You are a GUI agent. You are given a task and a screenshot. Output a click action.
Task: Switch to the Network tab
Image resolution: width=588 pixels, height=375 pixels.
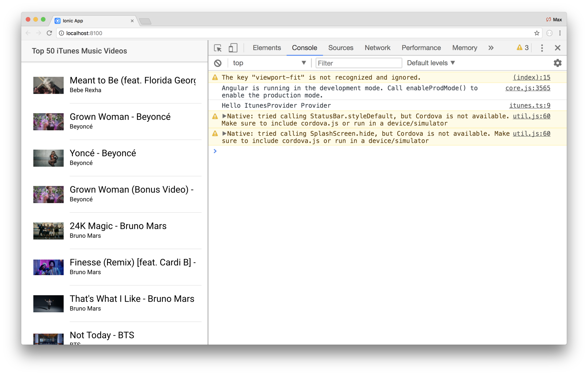[377, 48]
